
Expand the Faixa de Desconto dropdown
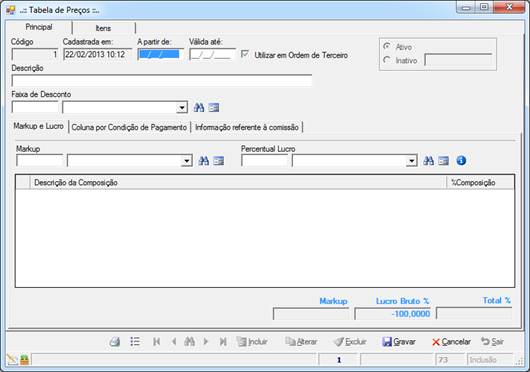click(182, 108)
